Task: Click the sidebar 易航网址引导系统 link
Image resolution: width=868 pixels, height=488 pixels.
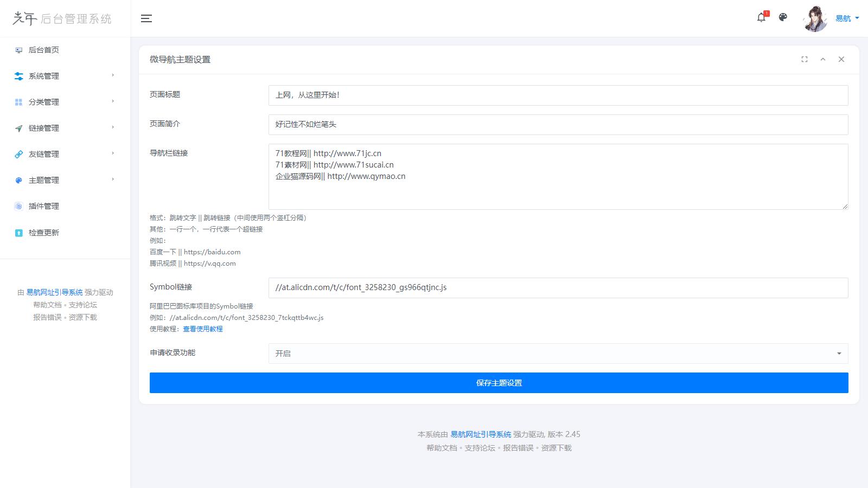Action: pyautogui.click(x=55, y=292)
